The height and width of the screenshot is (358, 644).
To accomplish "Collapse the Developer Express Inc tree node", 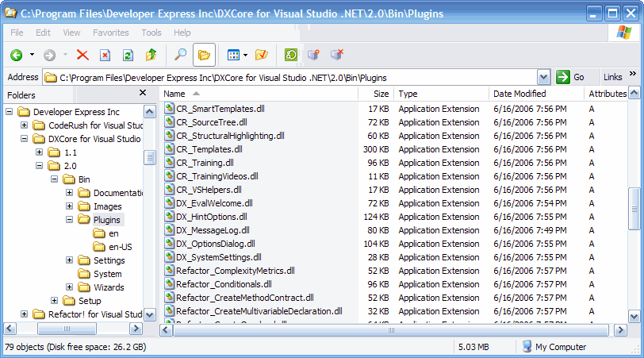I will [x=10, y=111].
